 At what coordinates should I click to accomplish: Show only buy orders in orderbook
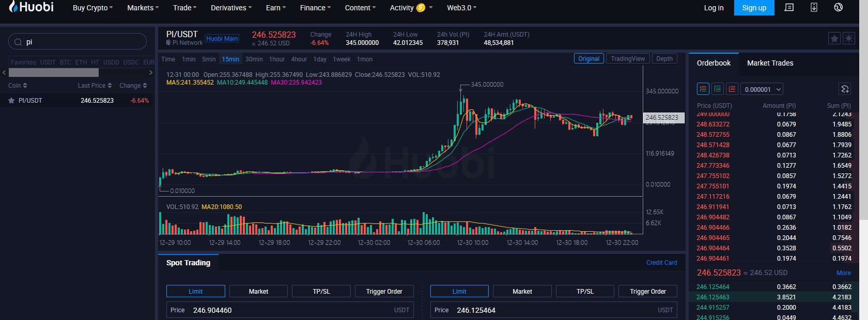[718, 89]
